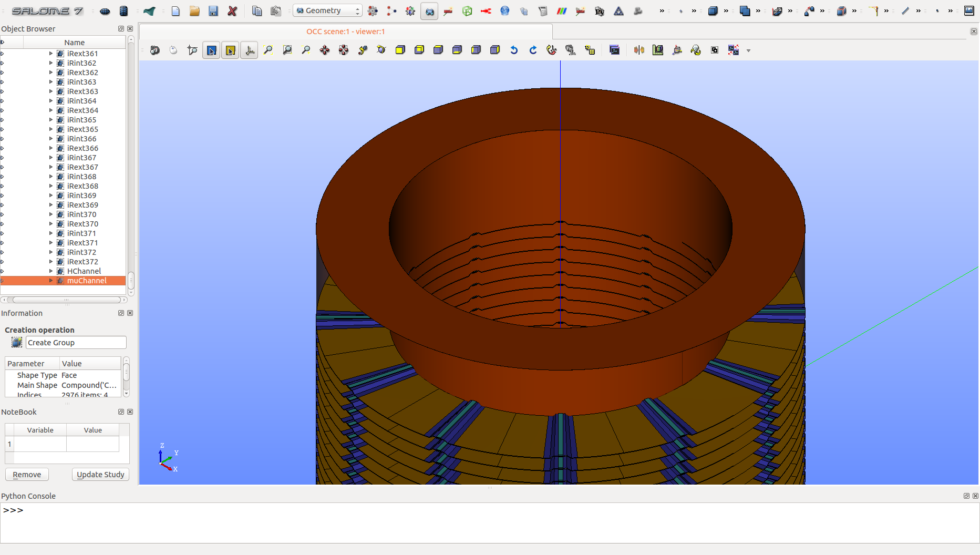Screen dimensions: 980x555
Task: Expand the muChannel tree node
Action: [51, 281]
